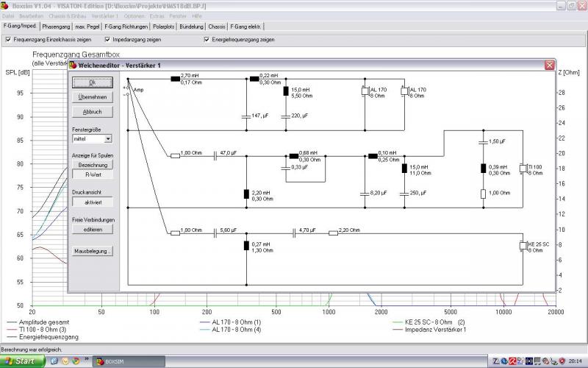The image size is (588, 368).
Task: Switch to the Phasengang tab
Action: tap(57, 26)
